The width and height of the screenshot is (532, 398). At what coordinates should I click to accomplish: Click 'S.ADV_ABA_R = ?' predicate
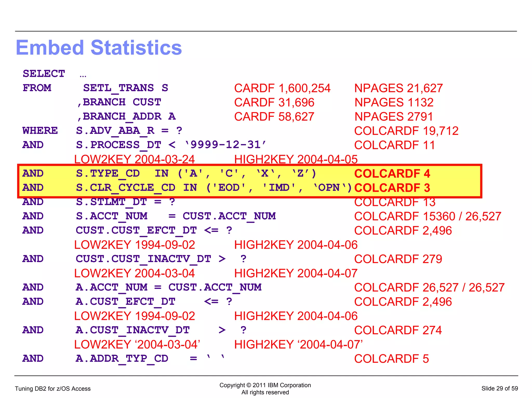129,131
